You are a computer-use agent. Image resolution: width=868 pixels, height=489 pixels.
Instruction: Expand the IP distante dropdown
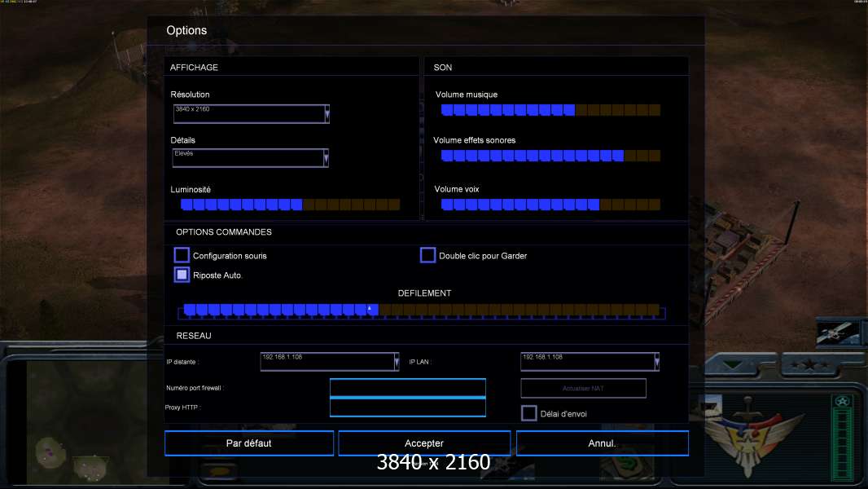click(397, 362)
